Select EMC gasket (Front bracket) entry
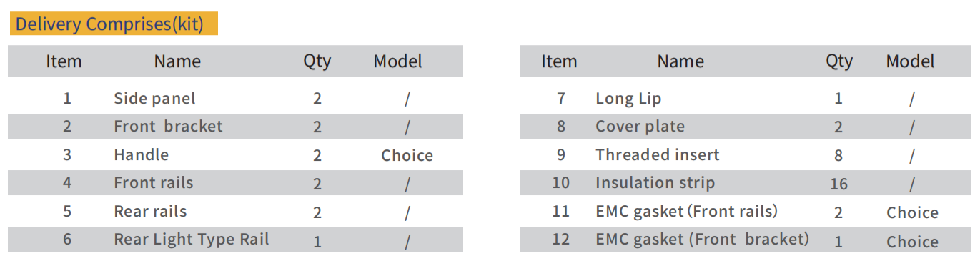This screenshot has width=980, height=266. [702, 240]
